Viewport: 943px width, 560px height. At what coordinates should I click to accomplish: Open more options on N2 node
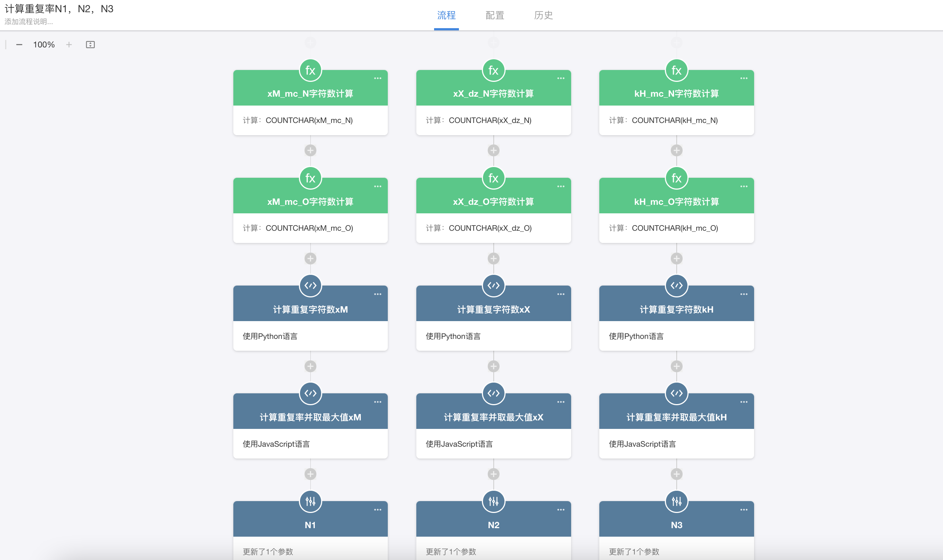tap(560, 509)
